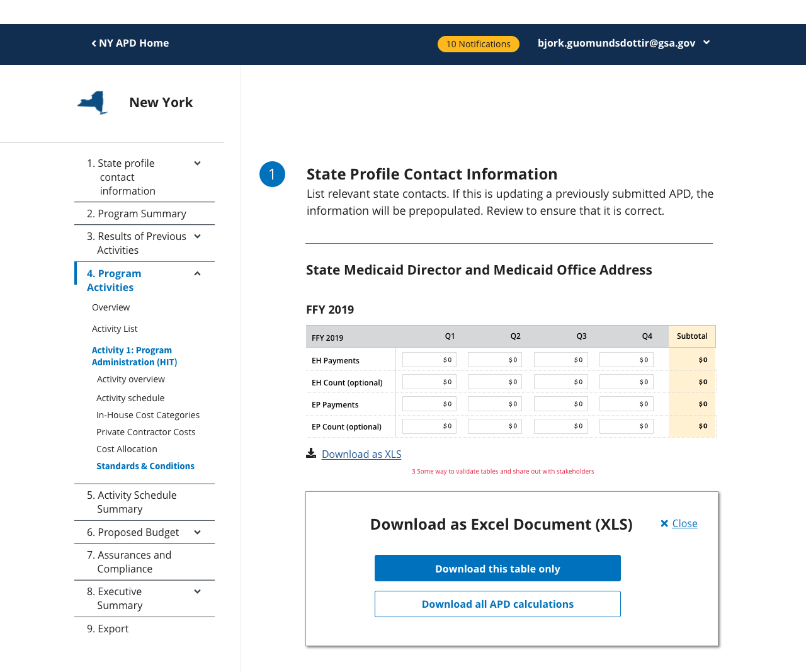Click the download icon next to Download as XLS

click(310, 453)
